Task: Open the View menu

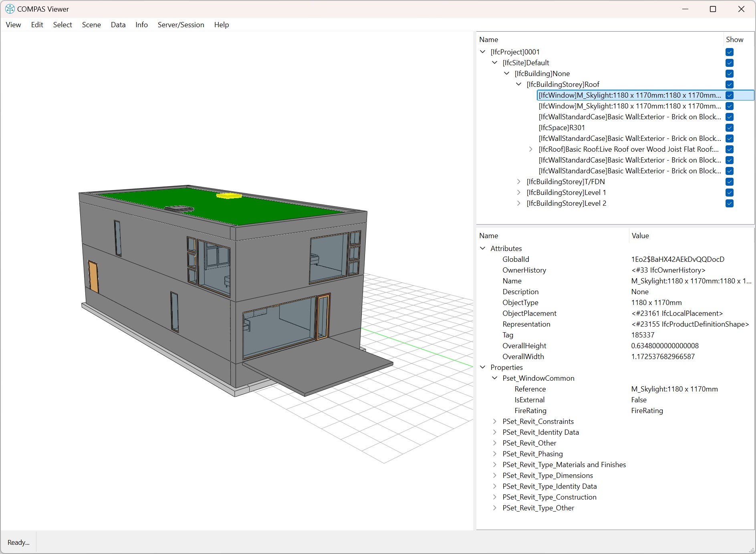Action: (13, 25)
